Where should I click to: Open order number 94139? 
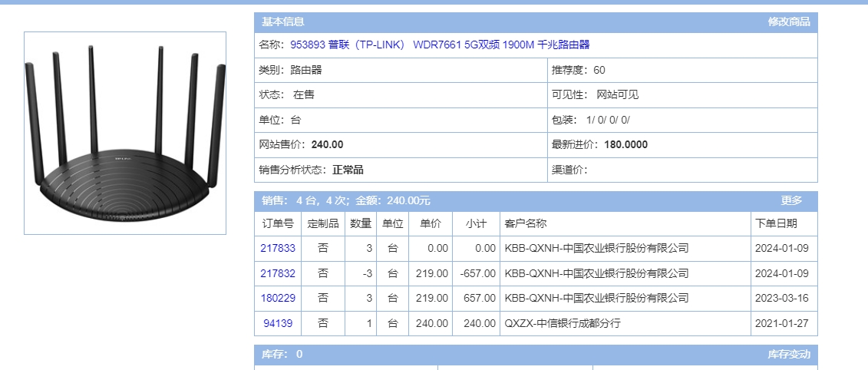coord(278,323)
